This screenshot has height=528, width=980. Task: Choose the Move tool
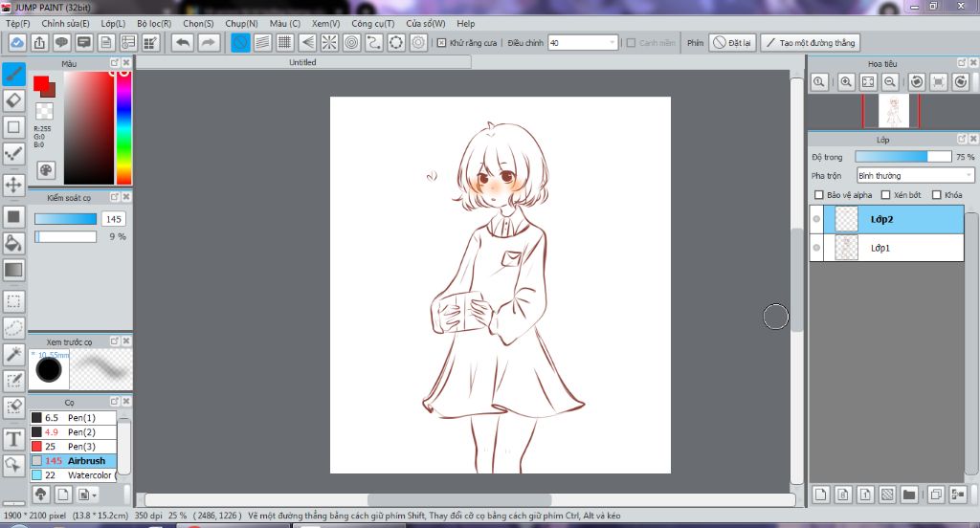pos(14,184)
